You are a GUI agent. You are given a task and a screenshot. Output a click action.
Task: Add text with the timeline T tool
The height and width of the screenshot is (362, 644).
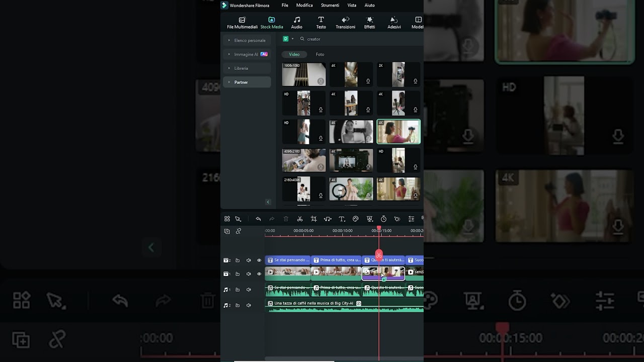pyautogui.click(x=342, y=219)
